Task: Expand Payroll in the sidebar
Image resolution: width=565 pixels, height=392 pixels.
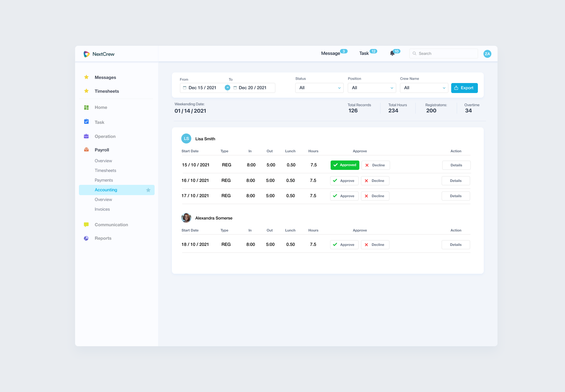Action: click(x=102, y=150)
